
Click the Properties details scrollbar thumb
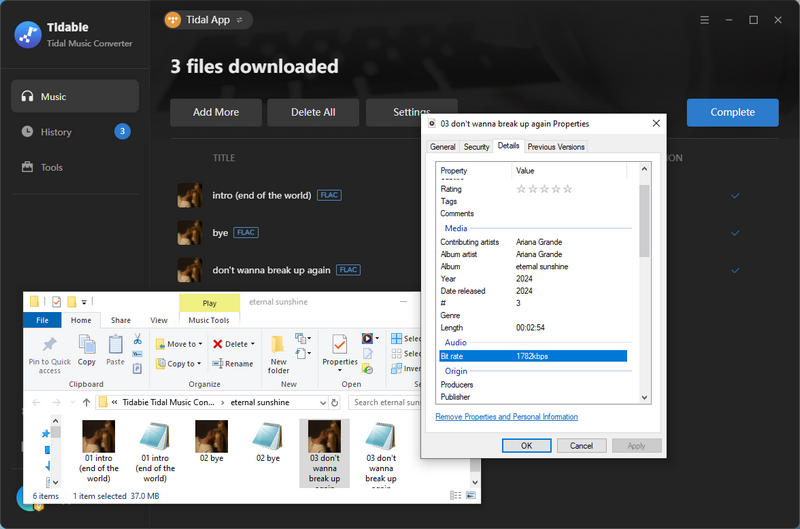click(x=644, y=220)
